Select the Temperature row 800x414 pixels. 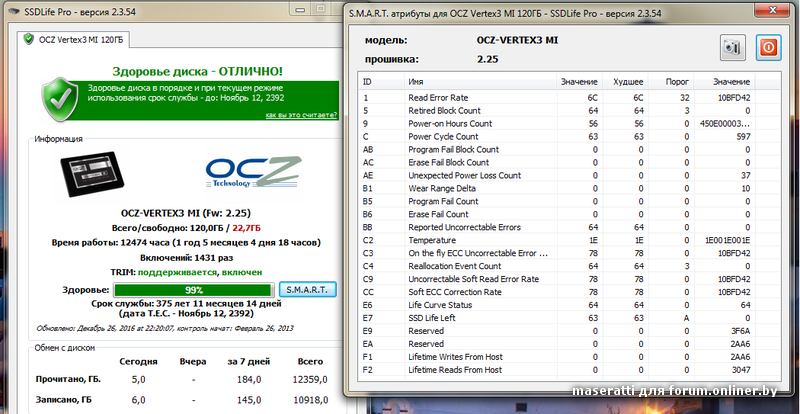click(x=569, y=240)
